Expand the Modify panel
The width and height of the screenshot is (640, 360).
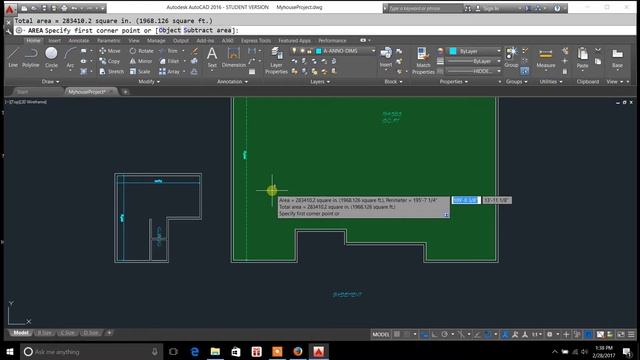[149, 82]
